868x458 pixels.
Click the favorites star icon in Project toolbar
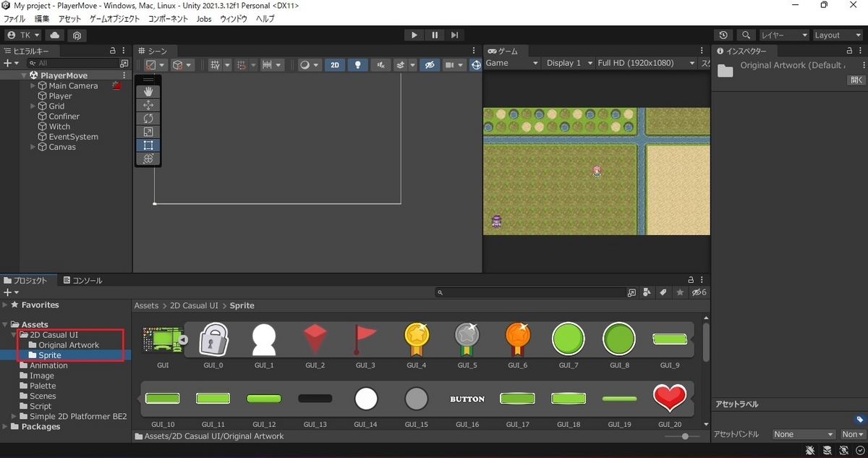tap(679, 292)
